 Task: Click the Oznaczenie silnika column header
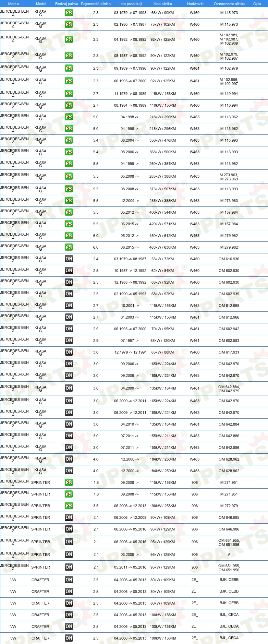[x=230, y=4]
